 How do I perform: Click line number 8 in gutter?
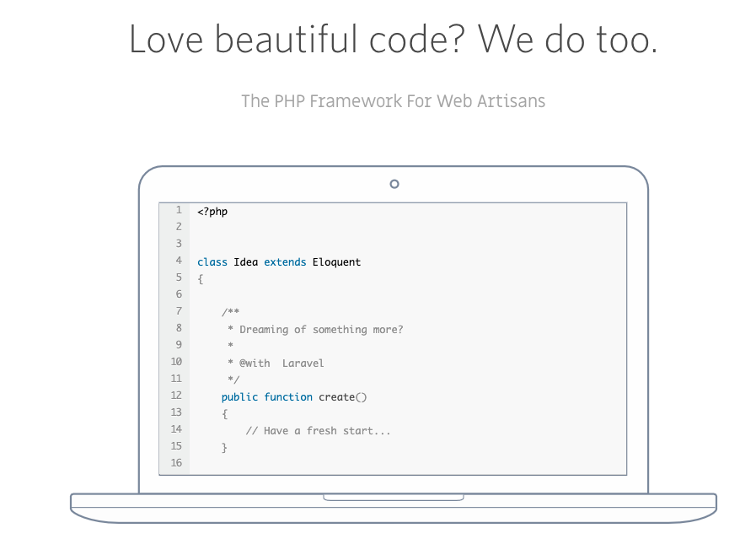(179, 328)
